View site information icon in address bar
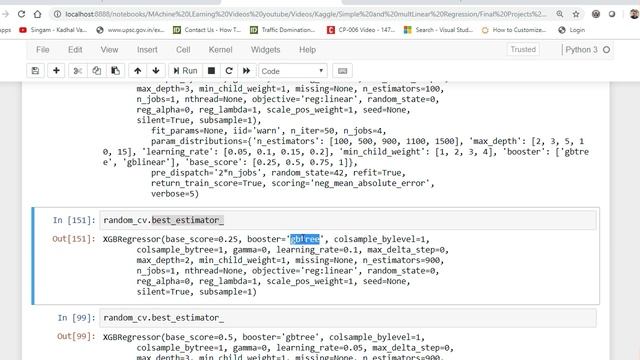640x360 pixels. click(58, 14)
